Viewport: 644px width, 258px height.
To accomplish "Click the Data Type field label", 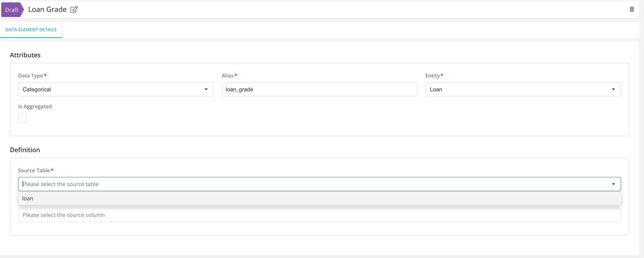I will coord(30,76).
